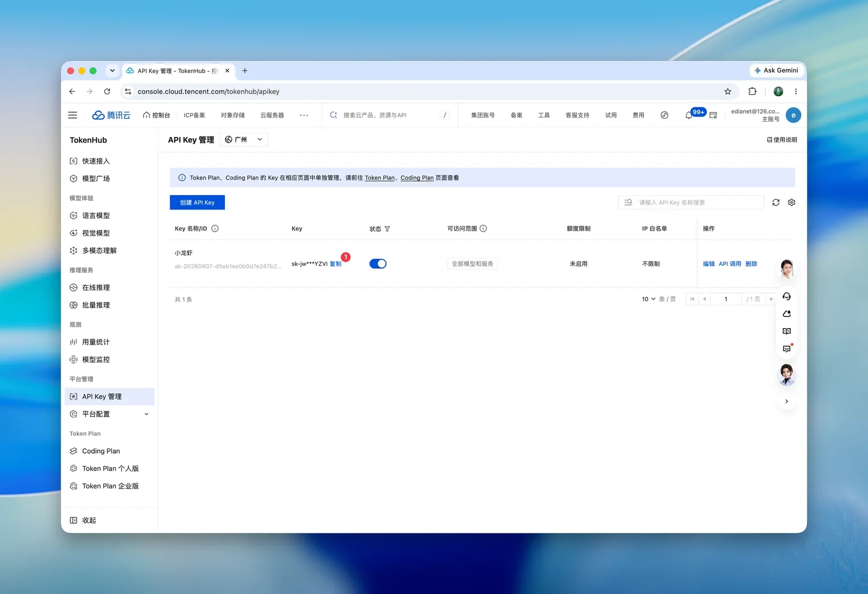The width and height of the screenshot is (868, 594).
Task: Open 使用说明 documentation link
Action: [x=782, y=140]
